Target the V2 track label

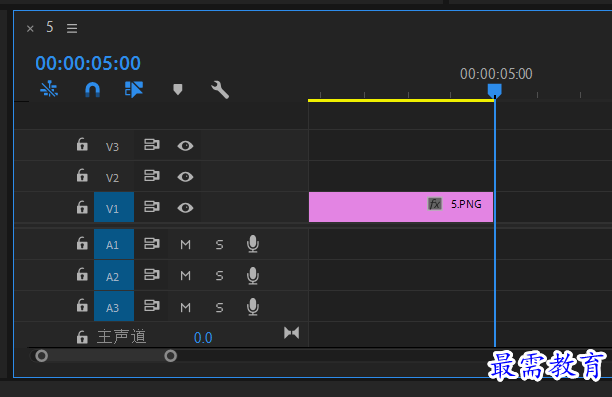tap(112, 178)
